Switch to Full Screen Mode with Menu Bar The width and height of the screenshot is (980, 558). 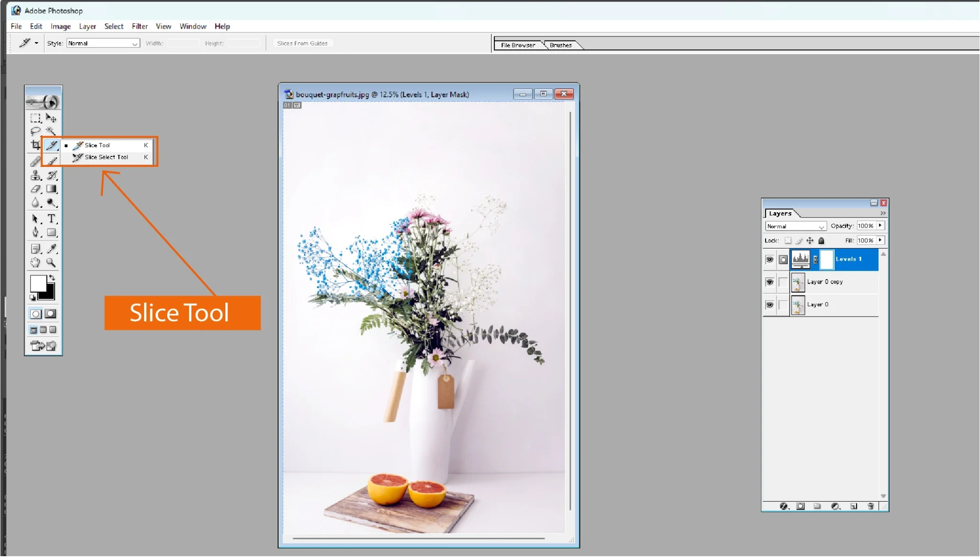pos(43,330)
